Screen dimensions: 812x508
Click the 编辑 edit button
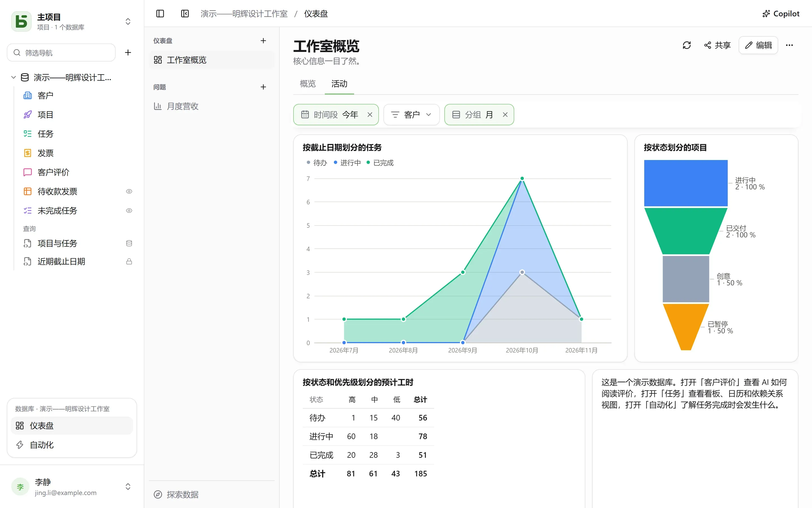758,45
